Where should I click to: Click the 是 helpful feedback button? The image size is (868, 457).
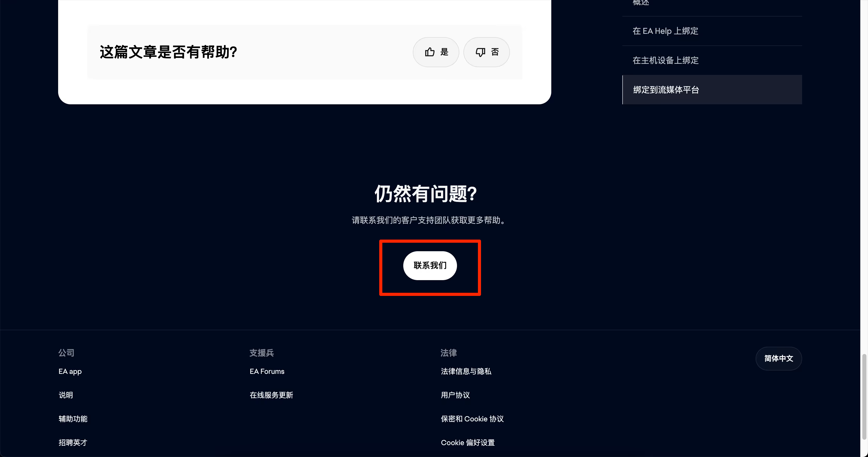(436, 52)
